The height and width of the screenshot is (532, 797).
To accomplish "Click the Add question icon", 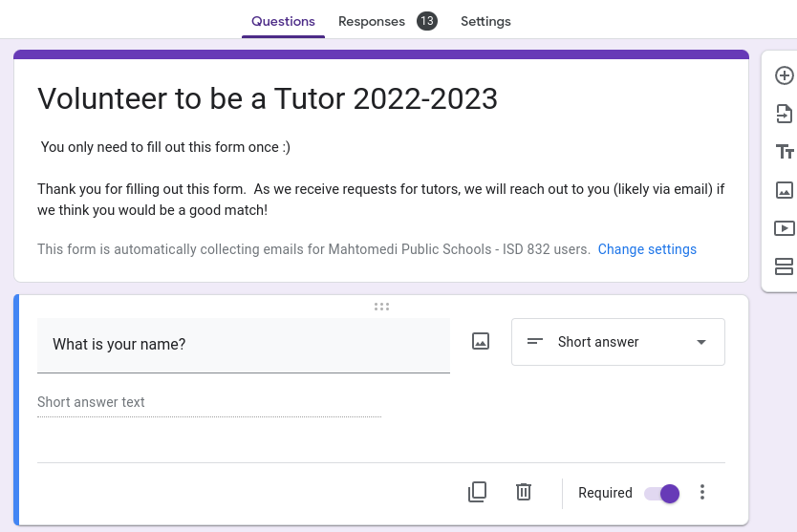I will point(784,75).
